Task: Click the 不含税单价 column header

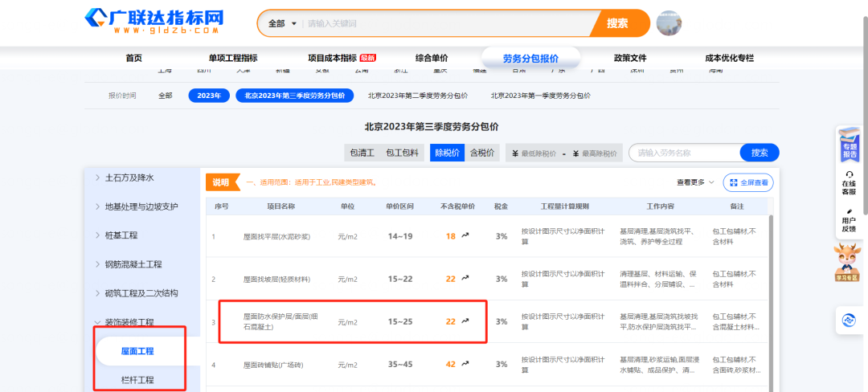Action: (457, 206)
